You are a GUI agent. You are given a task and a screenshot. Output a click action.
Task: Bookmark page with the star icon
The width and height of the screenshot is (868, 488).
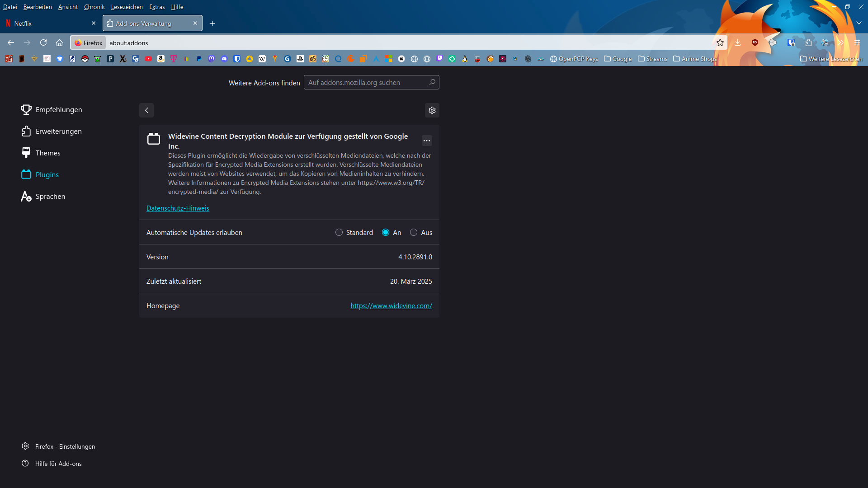click(x=720, y=42)
